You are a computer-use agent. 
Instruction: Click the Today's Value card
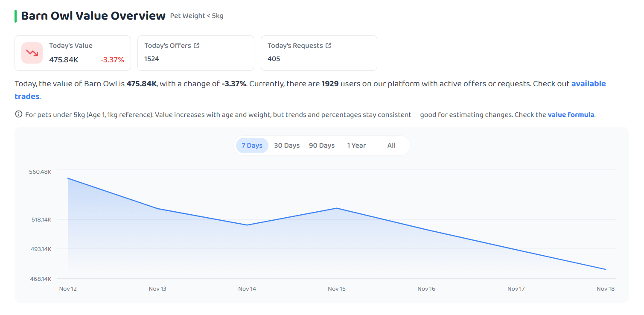point(73,53)
